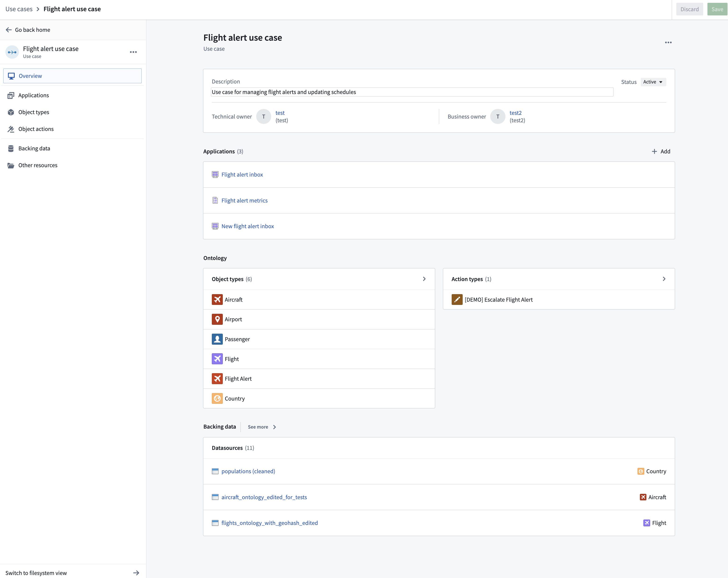Screen dimensions: 728x578
Task: Click the Flight Alert object type row
Action: (x=319, y=379)
